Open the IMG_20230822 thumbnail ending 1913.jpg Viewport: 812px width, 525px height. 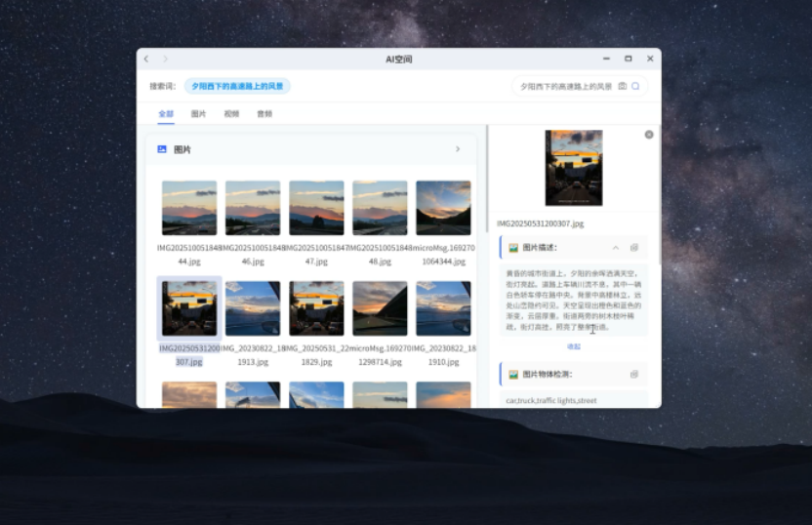click(x=253, y=308)
